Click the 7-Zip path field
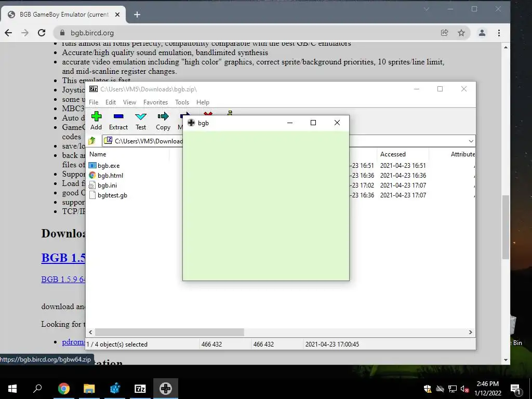Image resolution: width=532 pixels, height=399 pixels. pos(288,141)
